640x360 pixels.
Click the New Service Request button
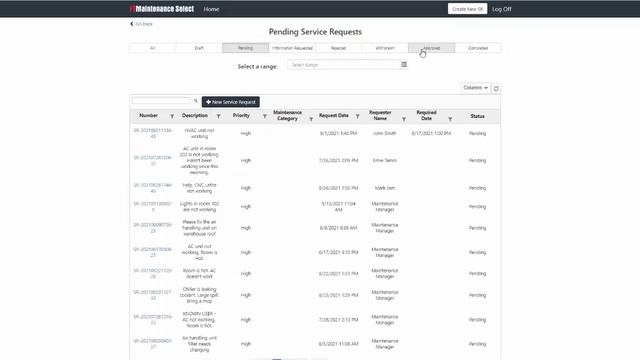coord(231,102)
